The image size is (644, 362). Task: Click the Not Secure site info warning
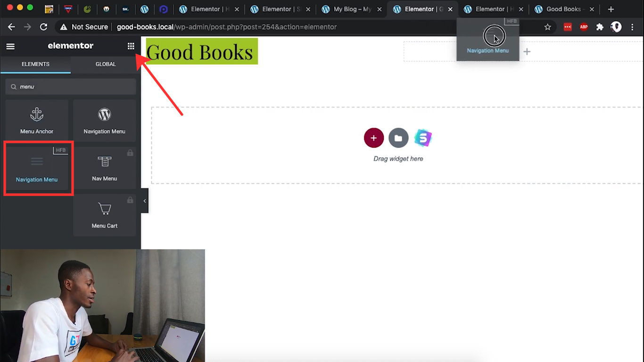tap(84, 27)
